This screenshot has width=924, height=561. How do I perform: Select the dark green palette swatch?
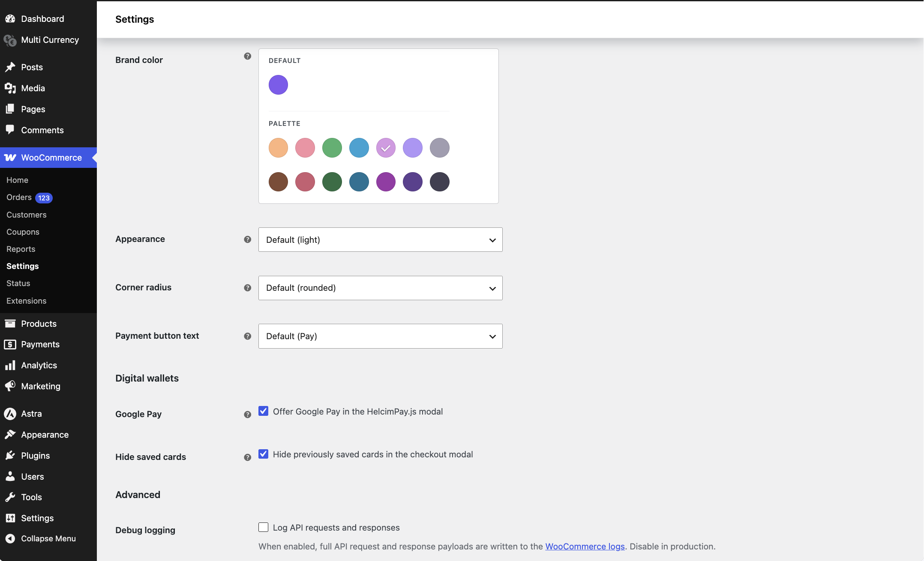pyautogui.click(x=332, y=182)
